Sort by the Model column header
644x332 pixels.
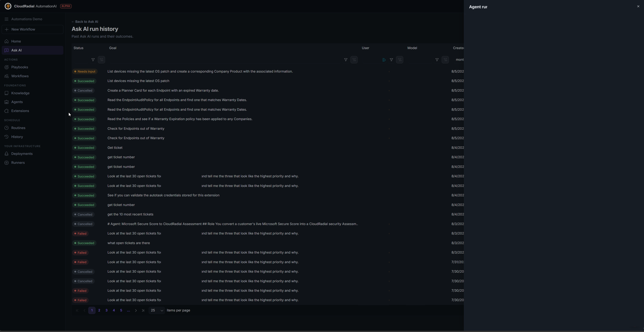coord(412,48)
